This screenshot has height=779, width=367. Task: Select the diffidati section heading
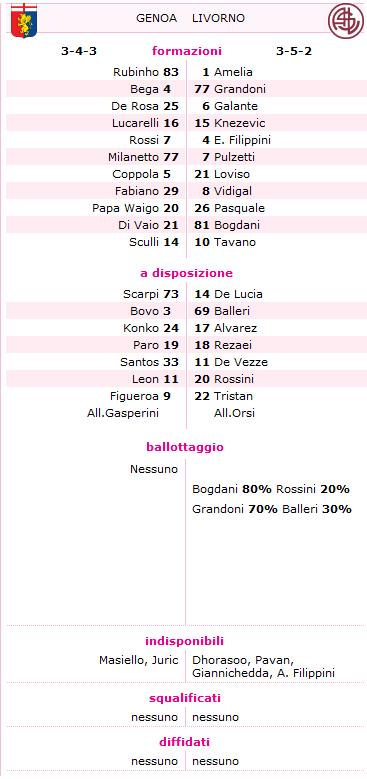point(184,742)
